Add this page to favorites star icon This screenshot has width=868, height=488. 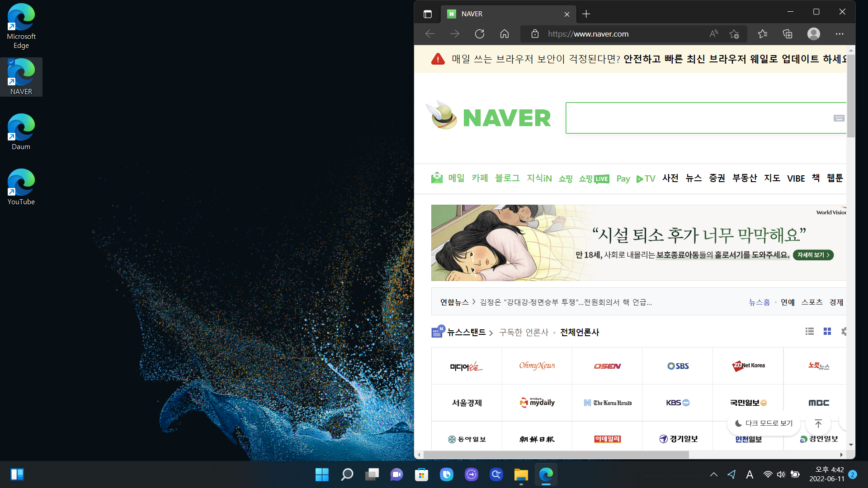coord(734,34)
